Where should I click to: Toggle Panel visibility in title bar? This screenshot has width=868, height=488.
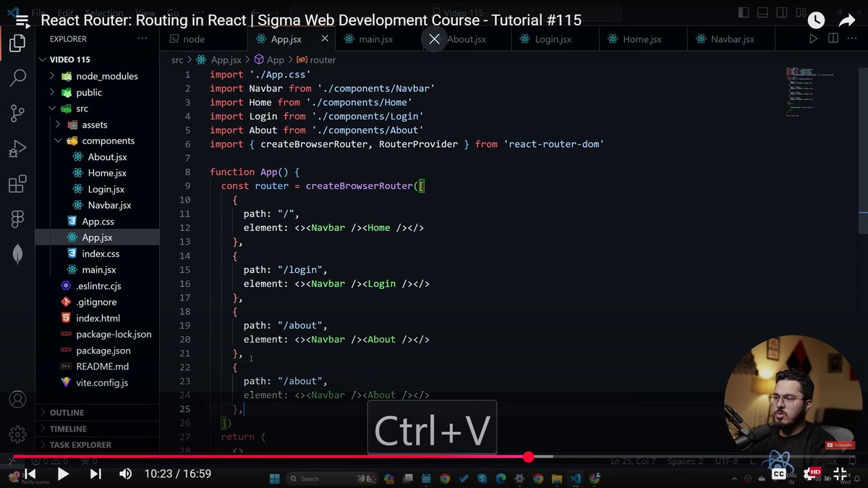[761, 12]
